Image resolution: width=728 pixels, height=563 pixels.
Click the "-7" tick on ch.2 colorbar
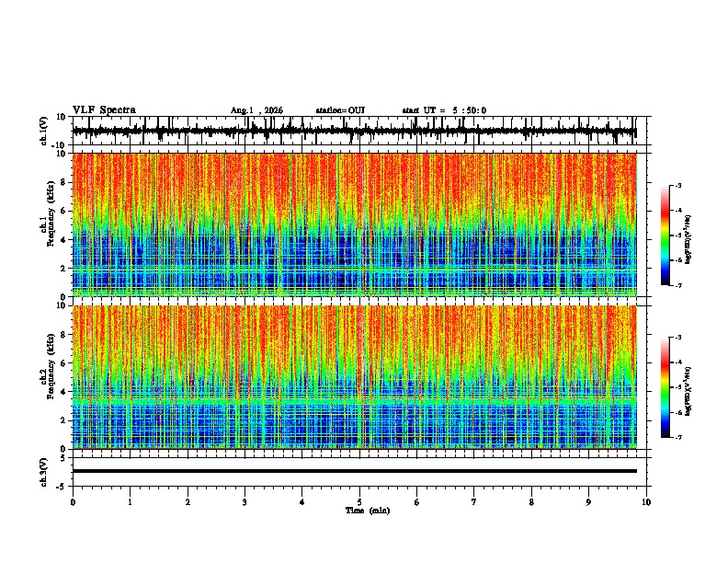[x=677, y=438]
